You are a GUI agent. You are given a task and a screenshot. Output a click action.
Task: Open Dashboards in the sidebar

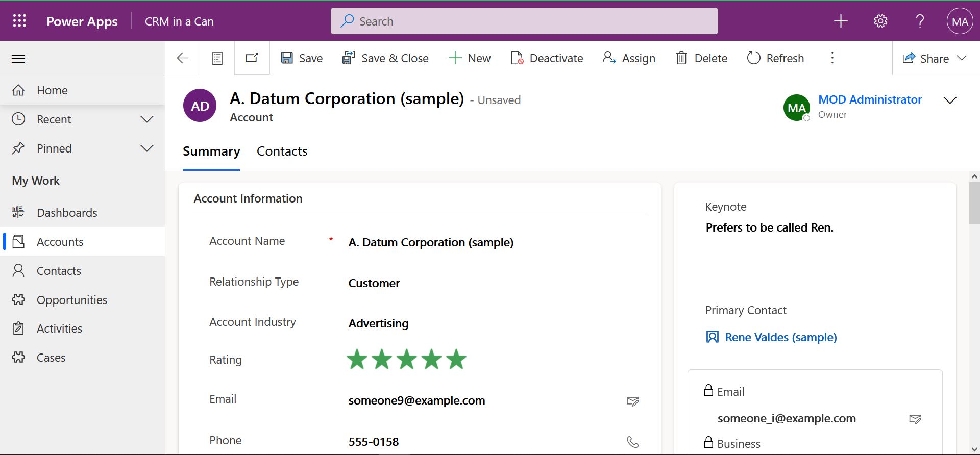click(83, 213)
